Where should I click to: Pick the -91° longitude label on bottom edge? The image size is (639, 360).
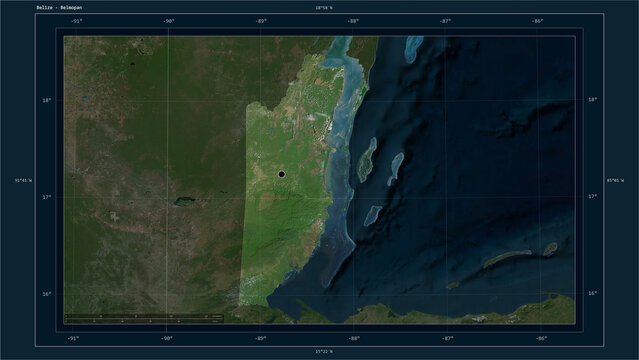[x=73, y=338]
